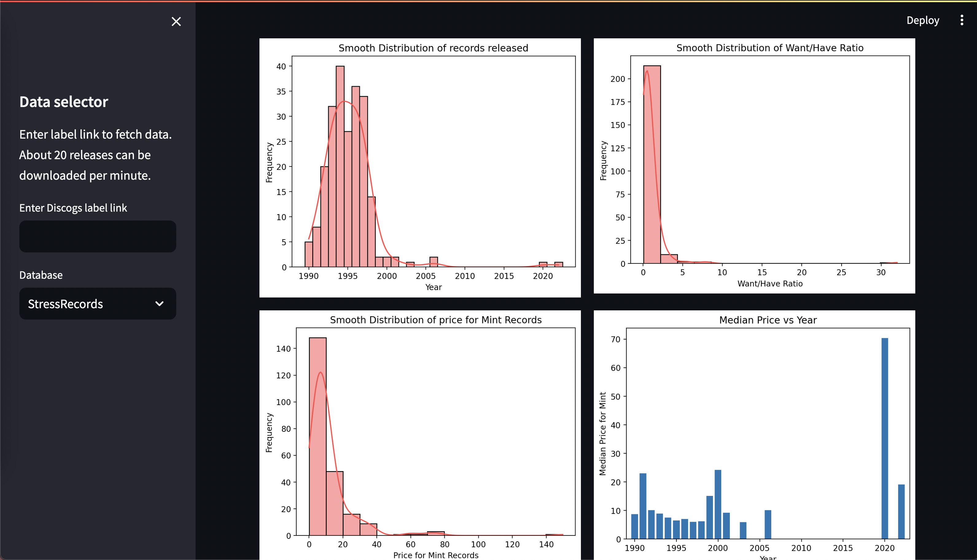The height and width of the screenshot is (560, 977).
Task: Click the Want/Have Ratio distribution chart
Action: 754,166
